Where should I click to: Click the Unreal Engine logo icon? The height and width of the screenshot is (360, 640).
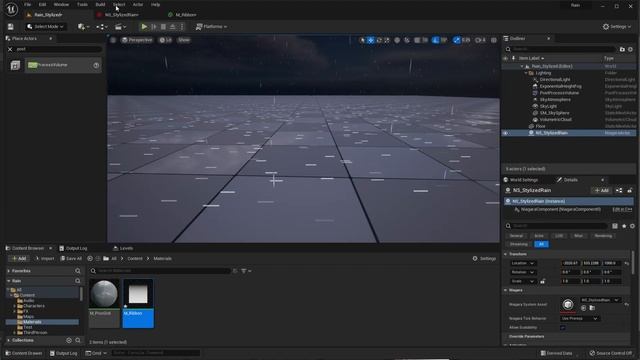[11, 9]
